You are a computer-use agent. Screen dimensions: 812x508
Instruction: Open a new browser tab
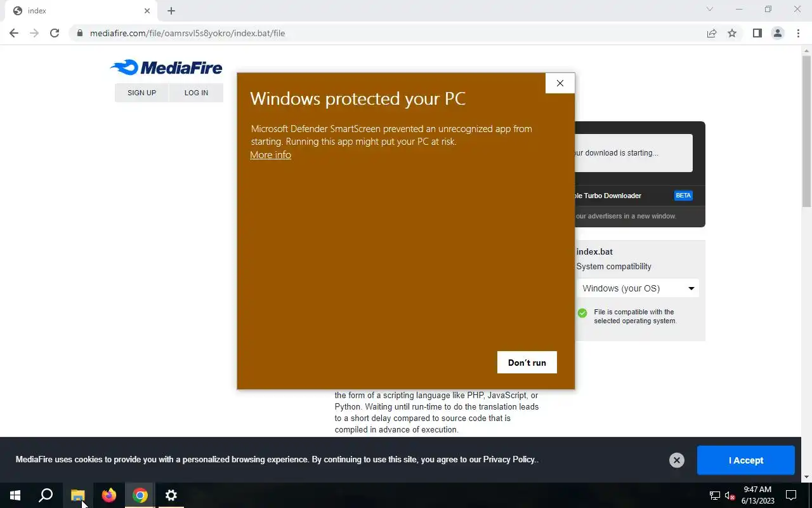pyautogui.click(x=171, y=11)
